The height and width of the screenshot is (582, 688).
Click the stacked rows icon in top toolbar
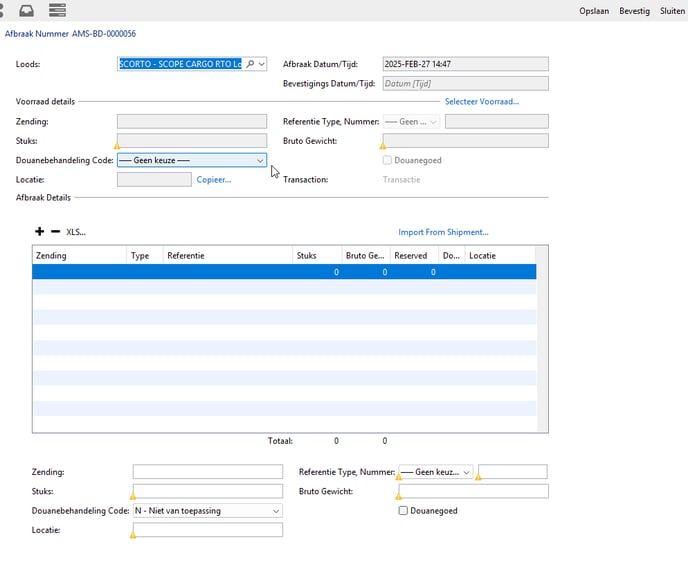[x=57, y=10]
